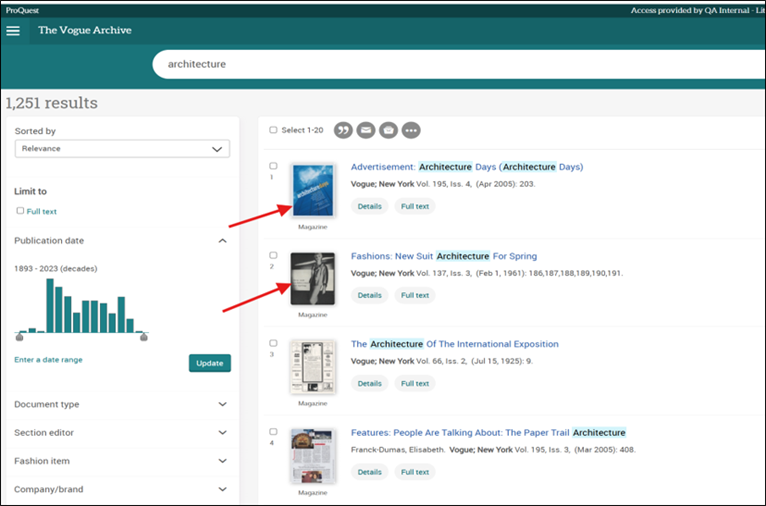The image size is (766, 506).
Task: Click the Print icon in results toolbar
Action: [388, 130]
